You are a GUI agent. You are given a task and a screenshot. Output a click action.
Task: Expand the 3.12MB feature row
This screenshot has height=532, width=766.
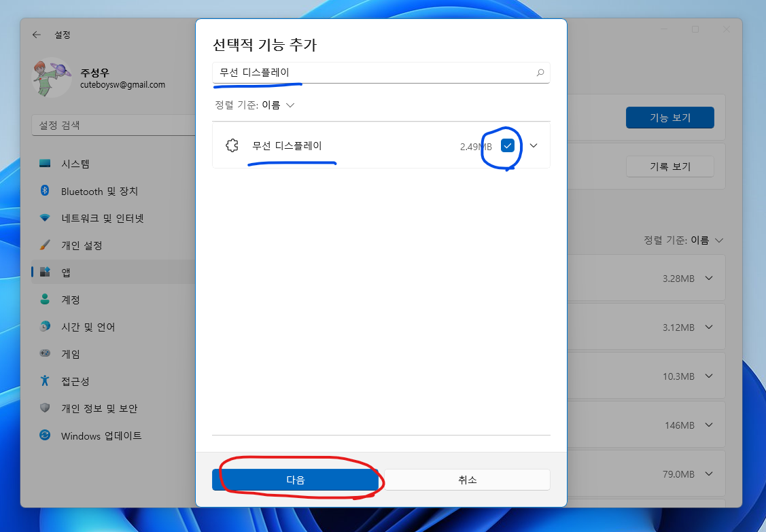709,327
